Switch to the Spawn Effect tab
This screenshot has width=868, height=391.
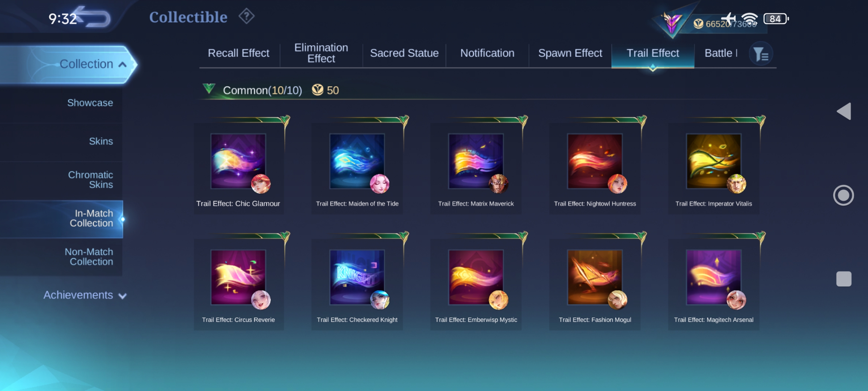(570, 53)
